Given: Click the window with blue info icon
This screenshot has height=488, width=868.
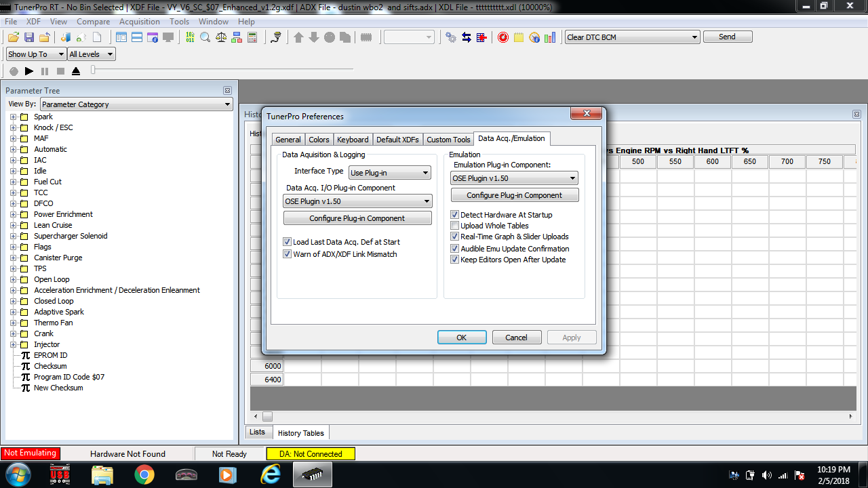Looking at the screenshot, I should tap(153, 37).
